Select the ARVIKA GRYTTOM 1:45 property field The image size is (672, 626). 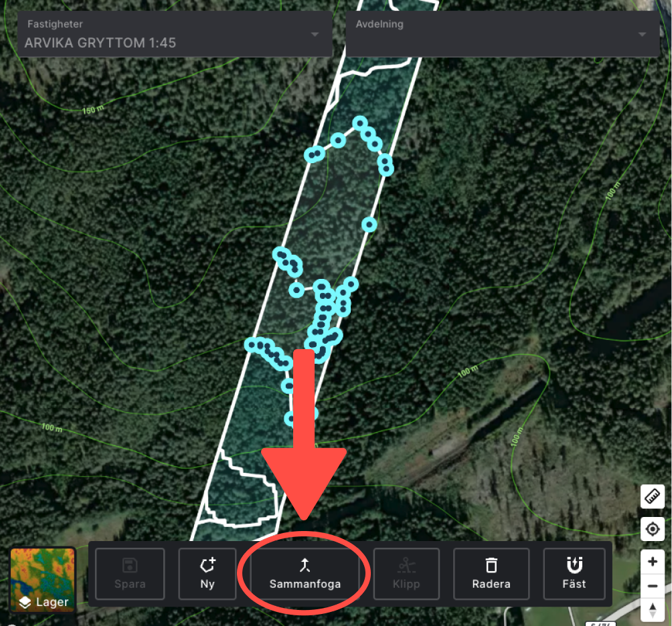click(175, 34)
